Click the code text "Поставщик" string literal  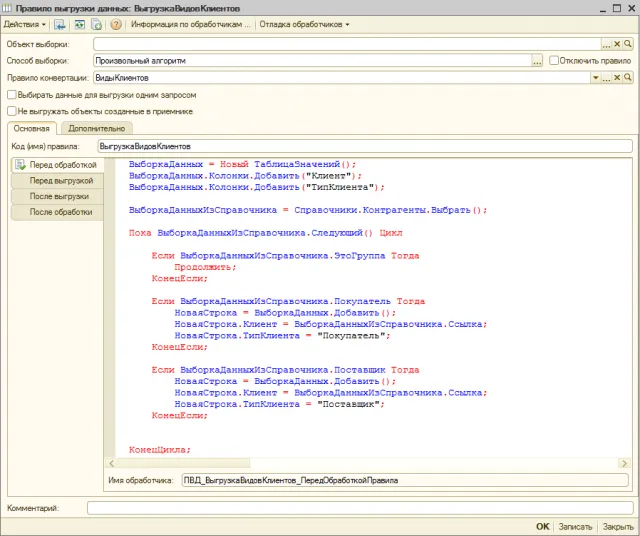(x=348, y=404)
